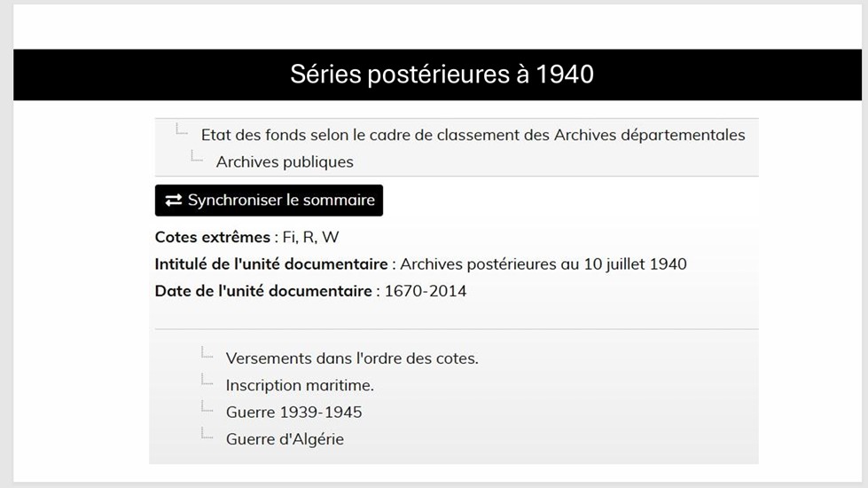
Task: Expand branch icon beside Inscription maritime
Action: coord(207,380)
